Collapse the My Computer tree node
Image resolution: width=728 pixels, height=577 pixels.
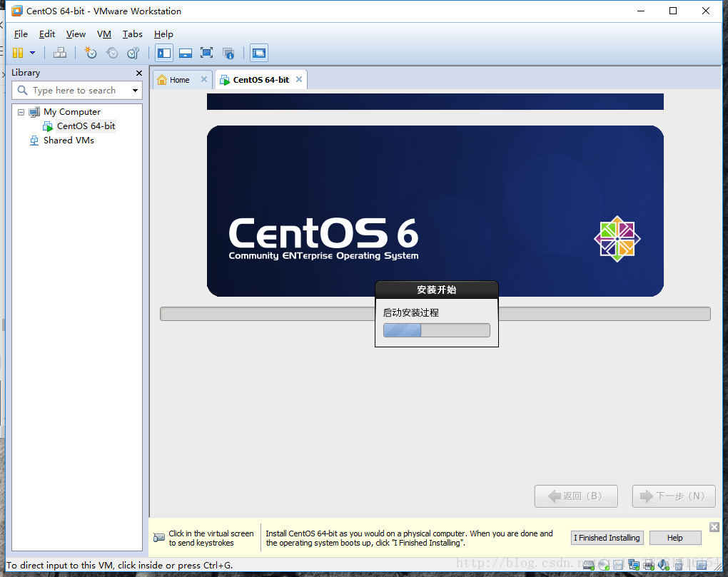point(21,112)
